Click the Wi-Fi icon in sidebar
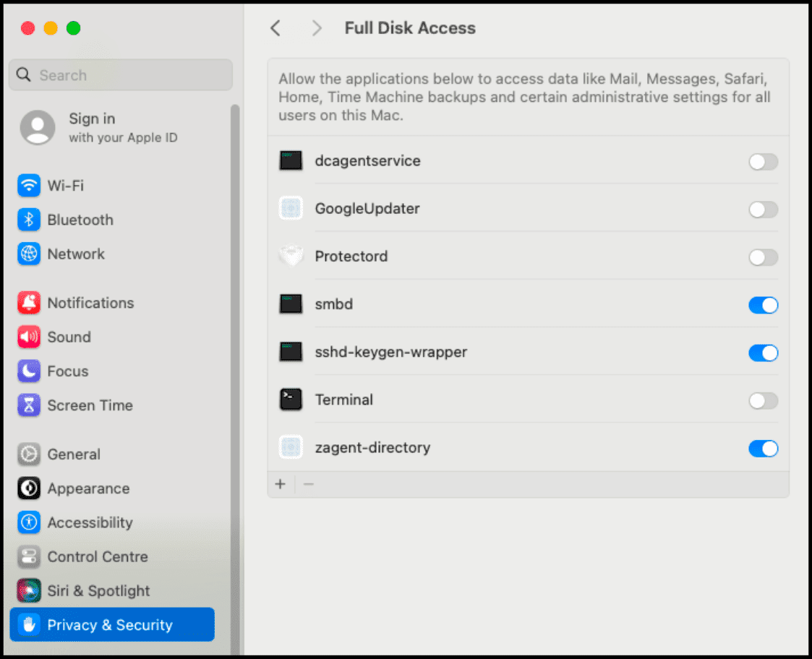This screenshot has width=812, height=659. click(29, 186)
